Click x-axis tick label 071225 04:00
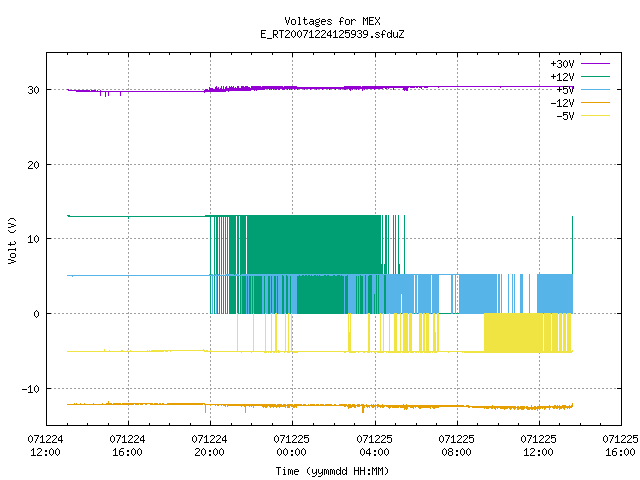Screen dimensions: 640x480 [x=374, y=445]
